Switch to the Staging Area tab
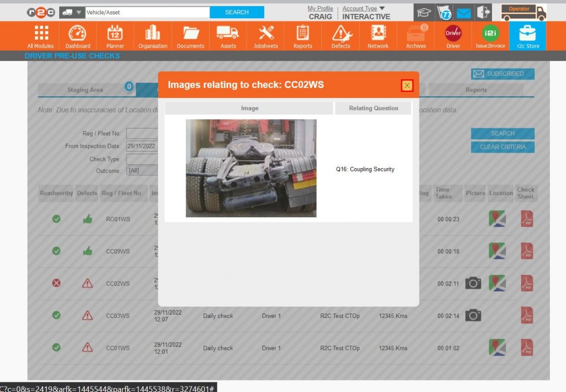566x392 pixels. click(85, 90)
